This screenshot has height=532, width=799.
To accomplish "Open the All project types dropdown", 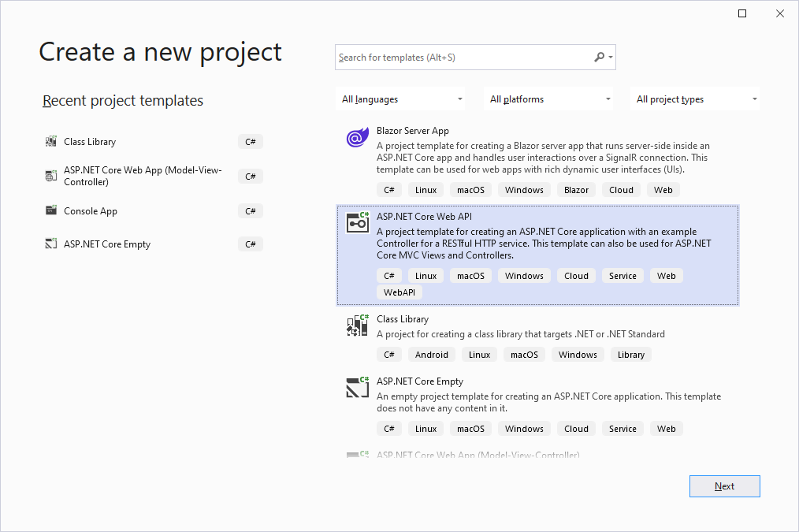I will point(695,99).
